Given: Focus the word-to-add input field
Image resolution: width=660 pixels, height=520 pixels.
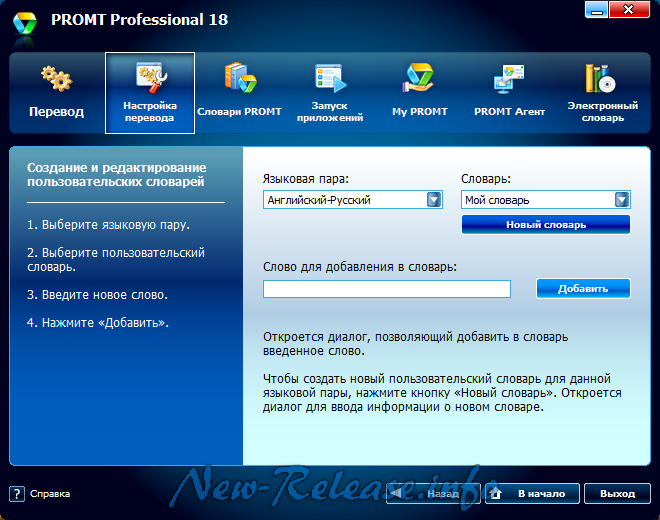Looking at the screenshot, I should point(387,289).
